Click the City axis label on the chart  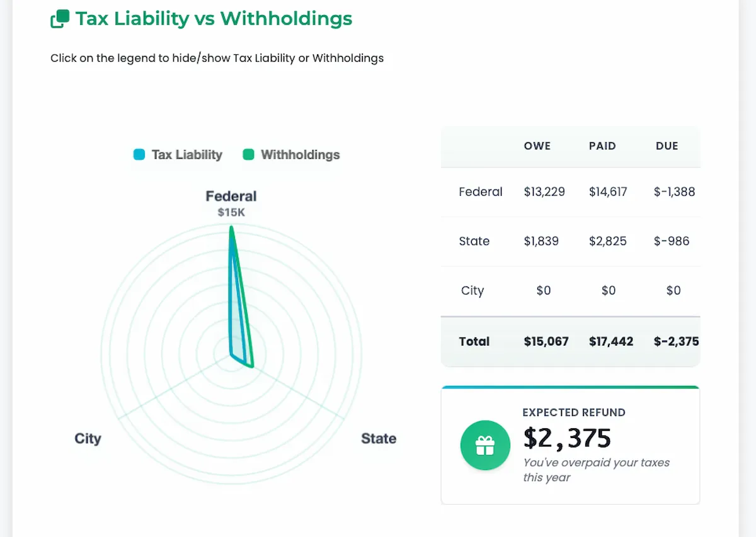tap(88, 439)
